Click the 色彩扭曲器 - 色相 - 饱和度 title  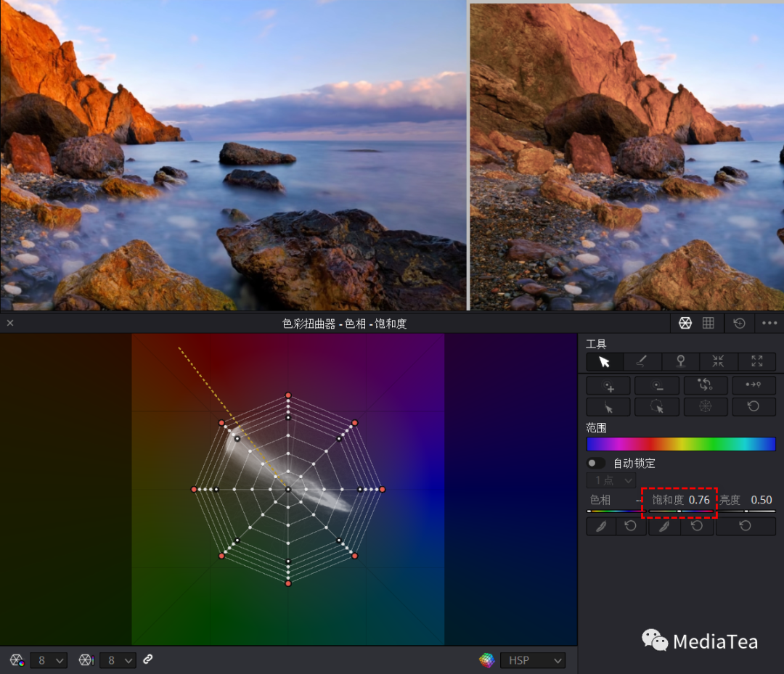coord(345,324)
